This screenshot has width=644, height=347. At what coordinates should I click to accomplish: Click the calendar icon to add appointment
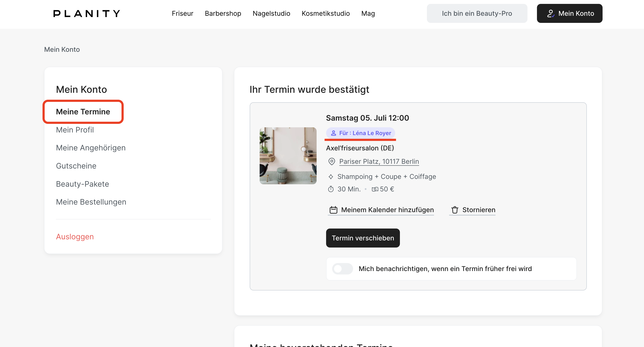coord(333,210)
